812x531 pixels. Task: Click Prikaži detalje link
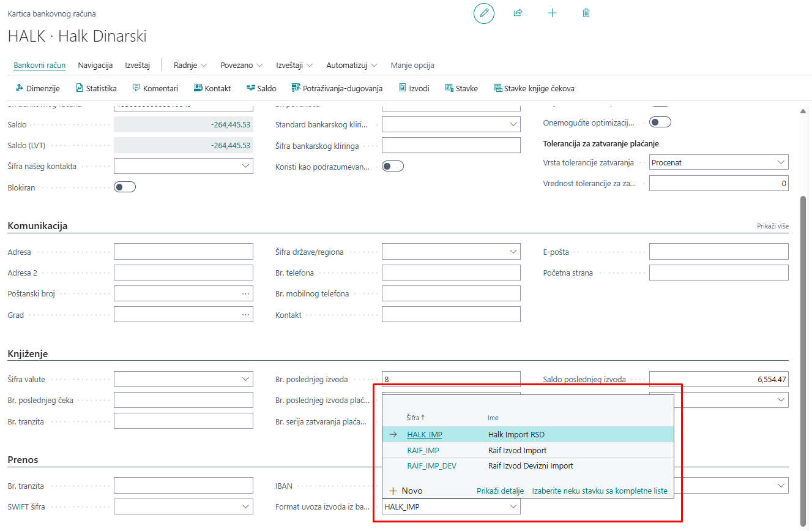pyautogui.click(x=500, y=491)
